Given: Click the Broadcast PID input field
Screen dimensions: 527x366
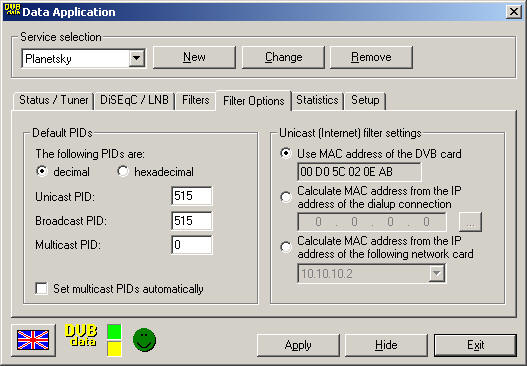Looking at the screenshot, I should [x=192, y=220].
